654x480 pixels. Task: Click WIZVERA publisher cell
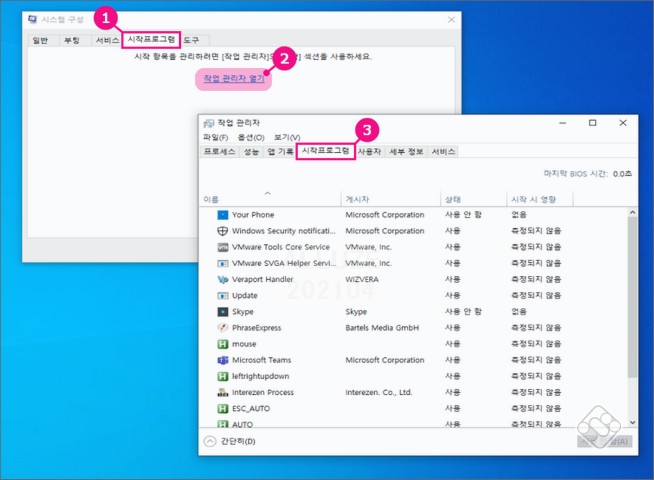click(362, 279)
